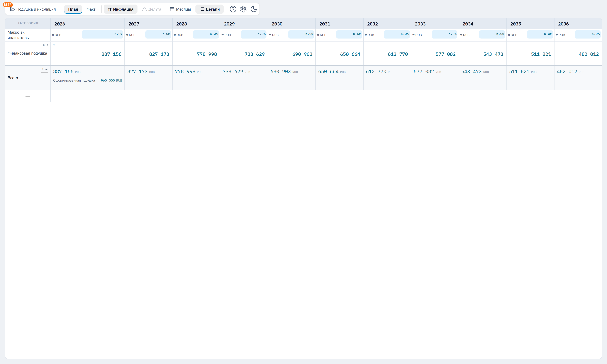Click Финансовая подушка value 577 082
The height and width of the screenshot is (364, 607).
(x=445, y=54)
